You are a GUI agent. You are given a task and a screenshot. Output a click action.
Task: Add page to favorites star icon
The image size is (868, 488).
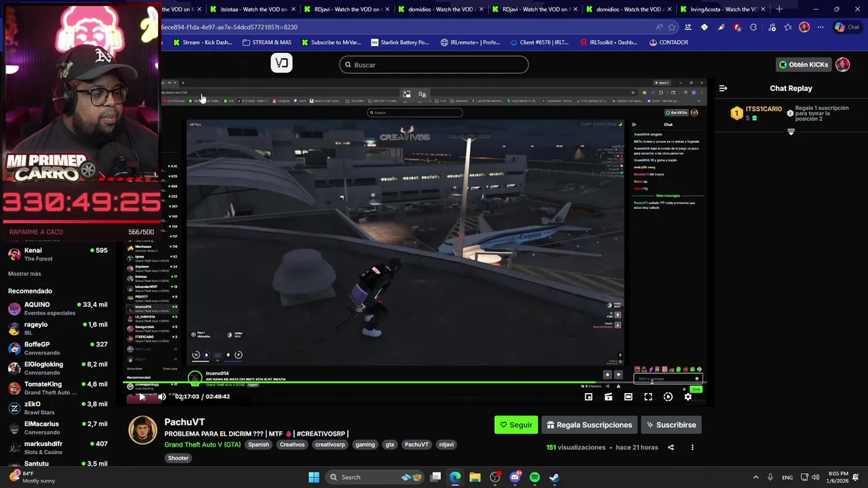click(x=672, y=27)
